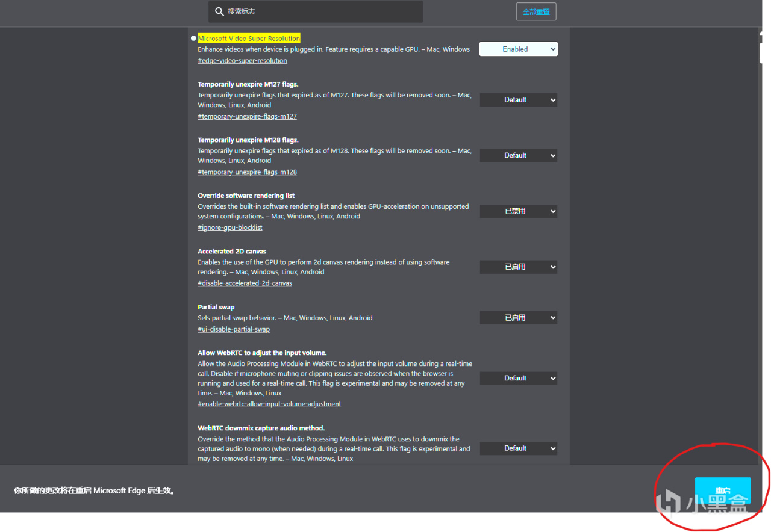Follow the #ui-disable-partial-swap link
The image size is (771, 532).
point(234,329)
